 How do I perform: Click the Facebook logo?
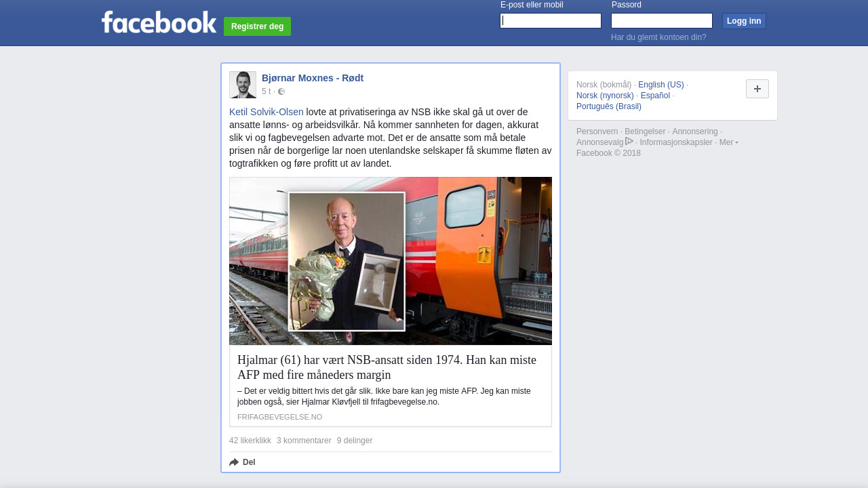159,22
